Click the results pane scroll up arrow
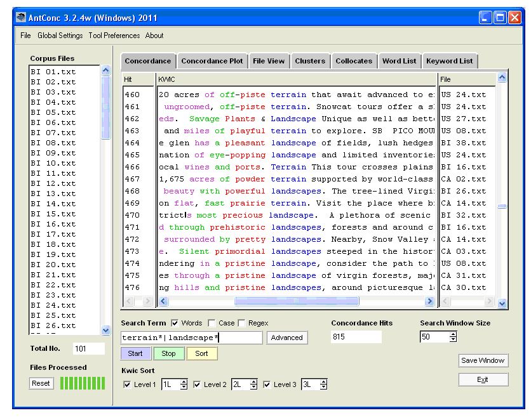The width and height of the screenshot is (531, 420). pos(502,77)
